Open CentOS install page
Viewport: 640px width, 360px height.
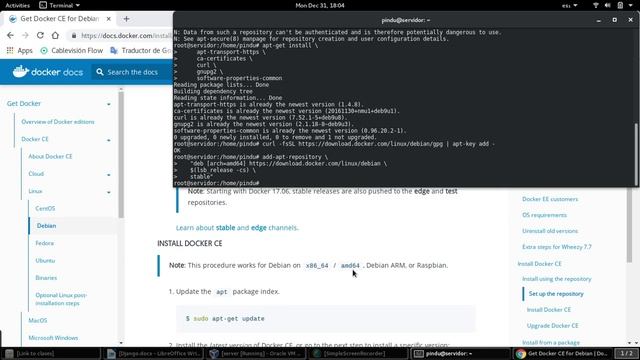click(45, 208)
